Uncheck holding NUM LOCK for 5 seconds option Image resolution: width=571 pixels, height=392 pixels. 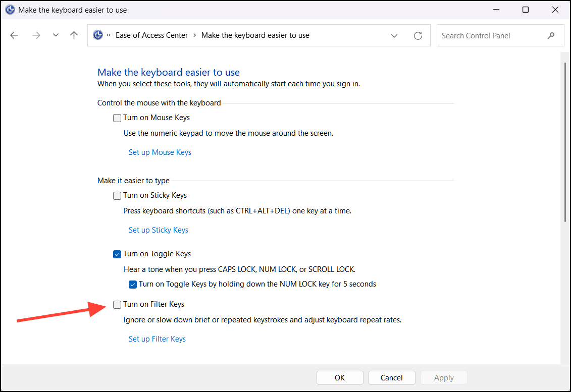pyautogui.click(x=133, y=284)
